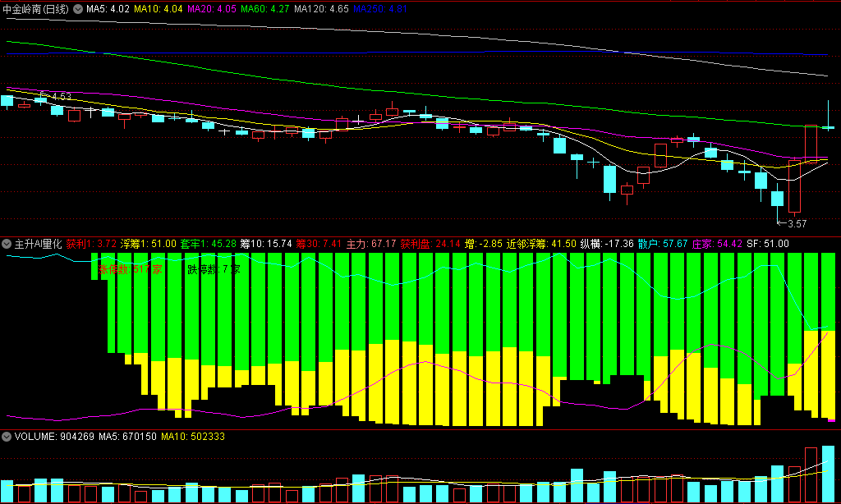
Task: Select the volume MA5: 670150 label
Action: tap(127, 437)
